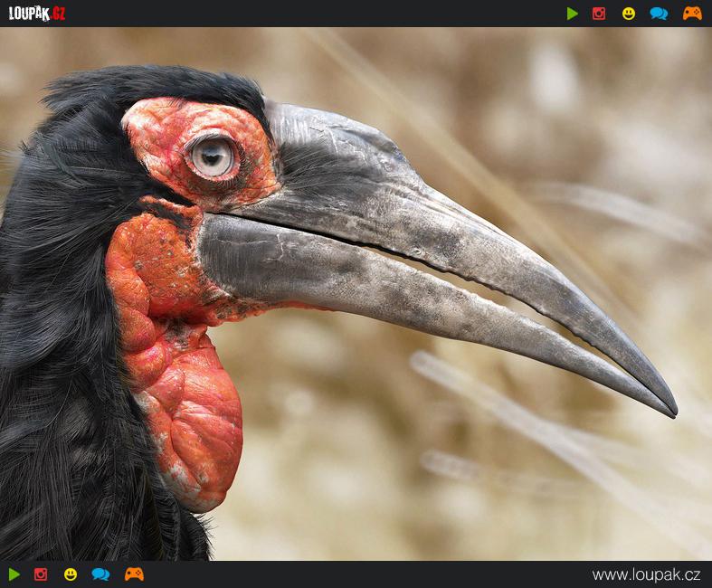The image size is (712, 588).
Task: Click the bird's pale blue eye
Action: [x=213, y=156]
